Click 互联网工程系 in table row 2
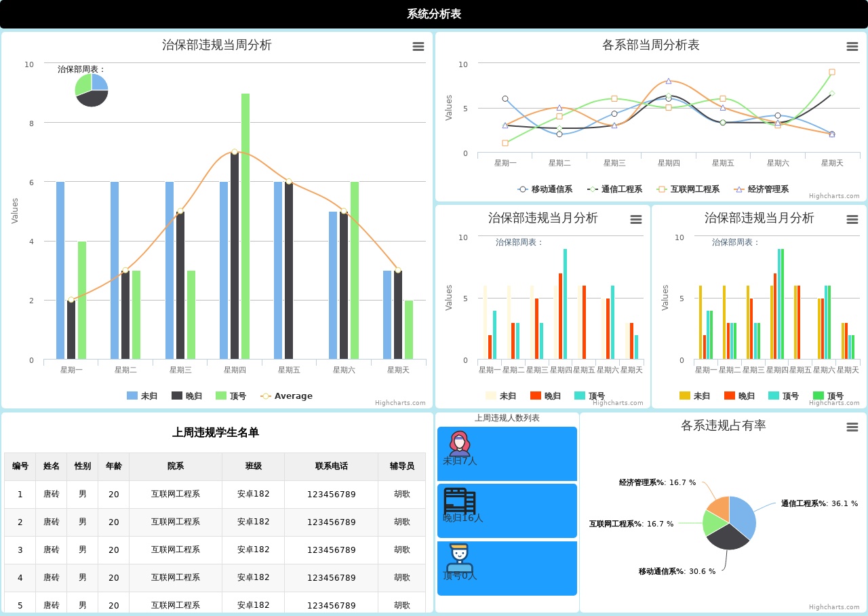Screen dimensions: 868x616 pos(176,522)
